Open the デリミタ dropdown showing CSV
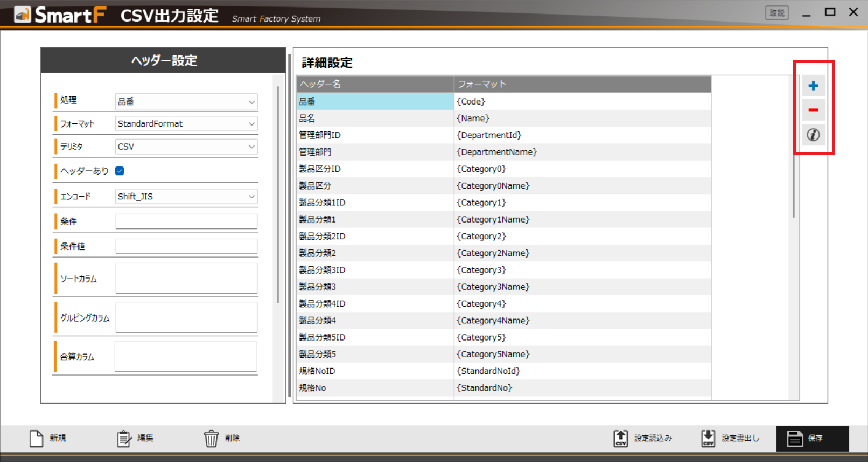This screenshot has height=465, width=868. coord(186,147)
